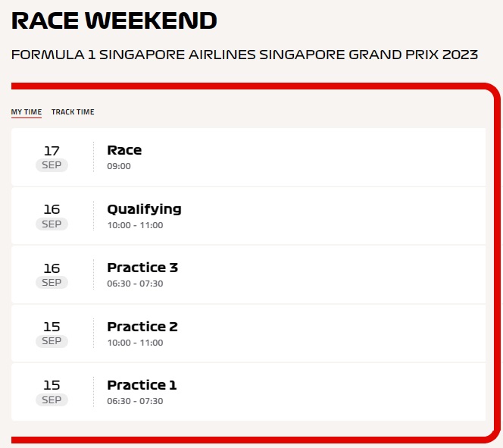
Task: Click the SEP badge beside Practice 2
Action: pos(52,341)
